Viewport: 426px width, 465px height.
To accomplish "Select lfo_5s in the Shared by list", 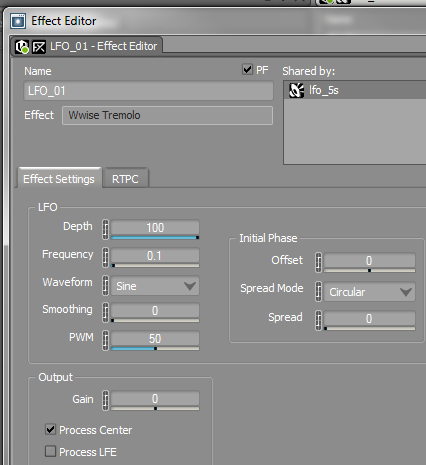I will click(355, 90).
